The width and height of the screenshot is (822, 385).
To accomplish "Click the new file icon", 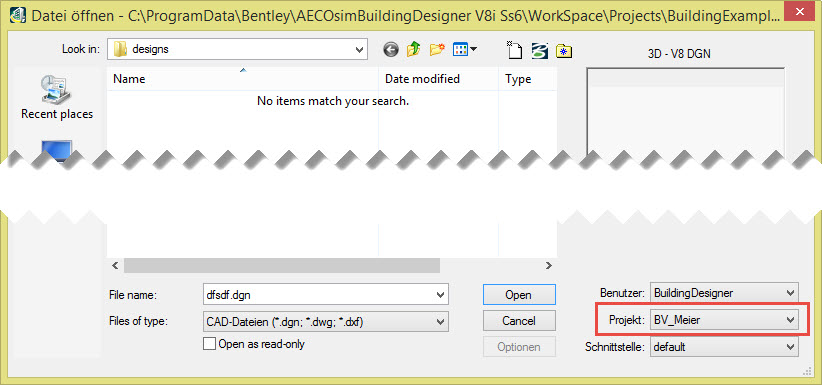I will tap(515, 50).
